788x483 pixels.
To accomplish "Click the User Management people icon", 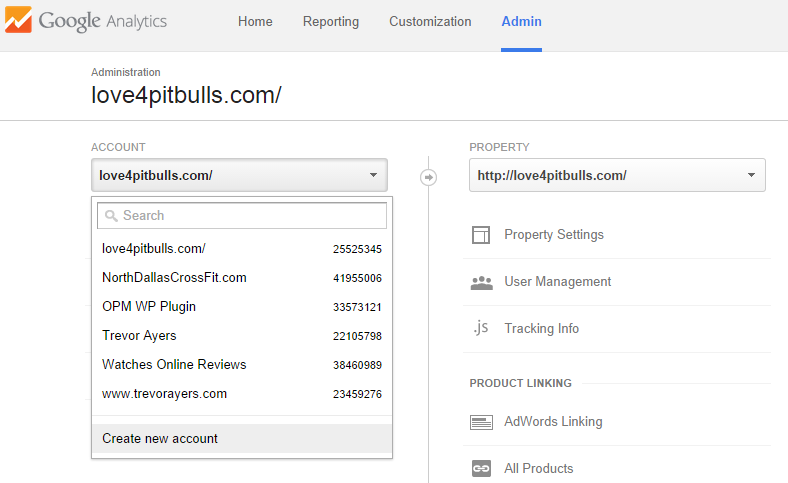I will (481, 282).
